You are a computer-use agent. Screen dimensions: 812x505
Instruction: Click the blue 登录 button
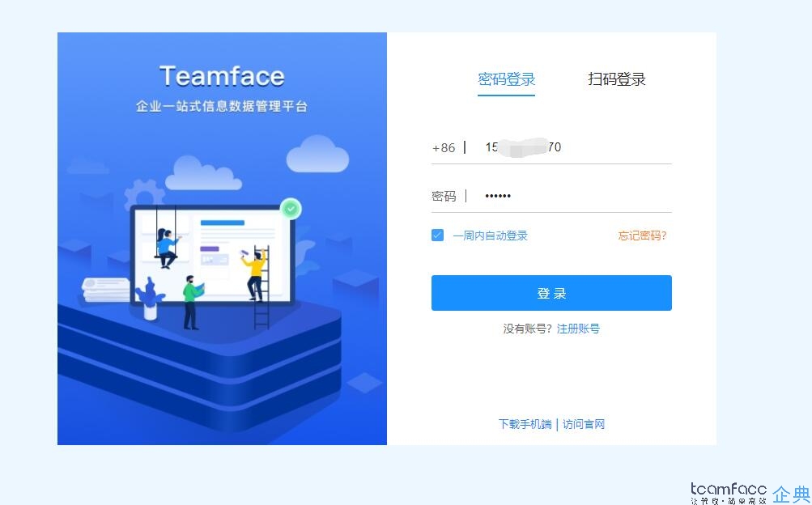coord(551,293)
